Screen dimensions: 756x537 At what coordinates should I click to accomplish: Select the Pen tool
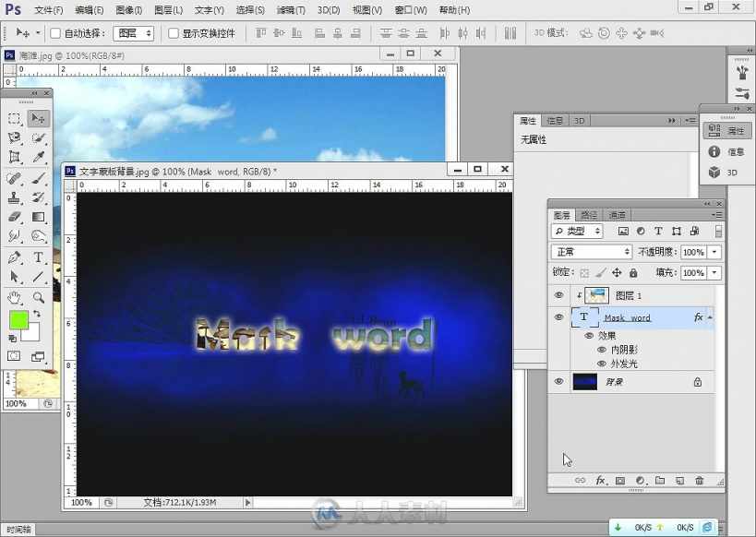[x=14, y=257]
